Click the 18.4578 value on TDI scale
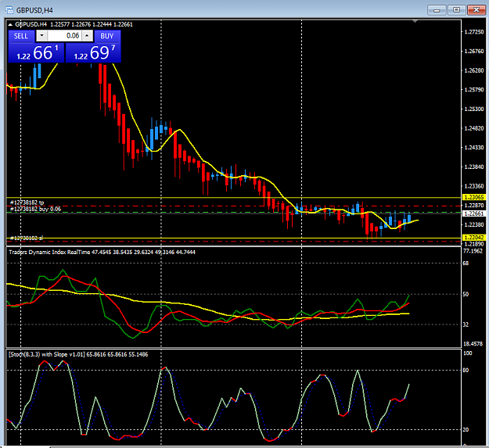 [x=473, y=344]
